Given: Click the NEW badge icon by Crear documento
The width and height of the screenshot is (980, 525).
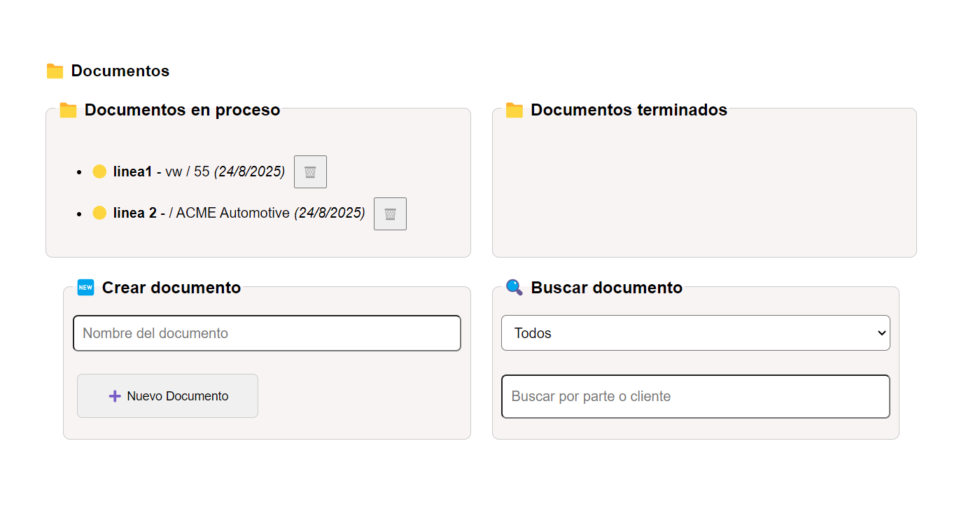Looking at the screenshot, I should point(85,288).
